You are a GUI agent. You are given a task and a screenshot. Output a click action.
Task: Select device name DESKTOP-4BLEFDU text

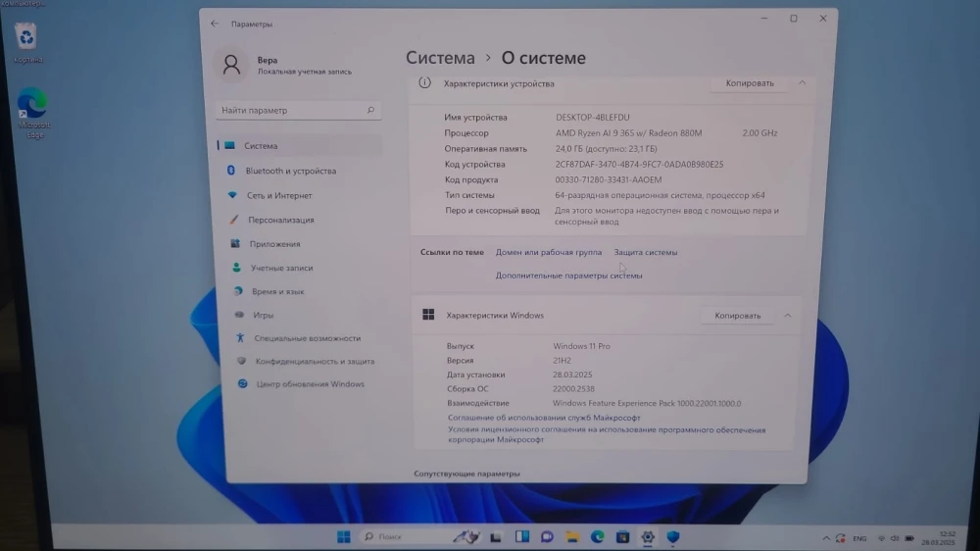593,118
